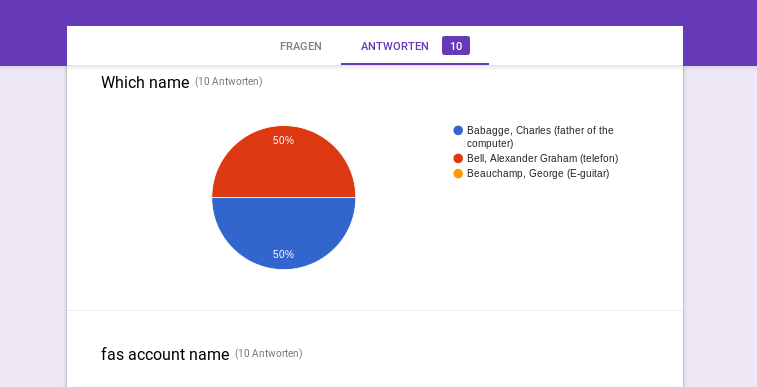Click "10 Antworten" next to Which name
This screenshot has width=757, height=387.
click(x=229, y=82)
